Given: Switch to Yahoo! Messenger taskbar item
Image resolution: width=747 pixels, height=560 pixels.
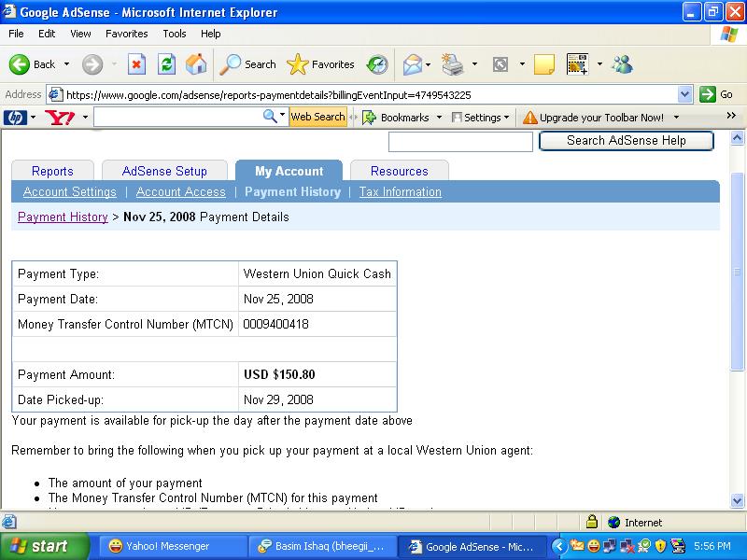Looking at the screenshot, I should point(173,546).
